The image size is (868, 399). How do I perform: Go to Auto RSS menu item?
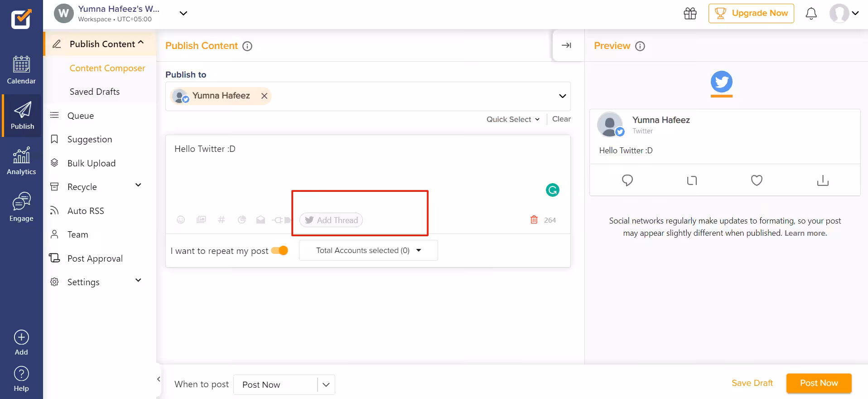pyautogui.click(x=86, y=211)
